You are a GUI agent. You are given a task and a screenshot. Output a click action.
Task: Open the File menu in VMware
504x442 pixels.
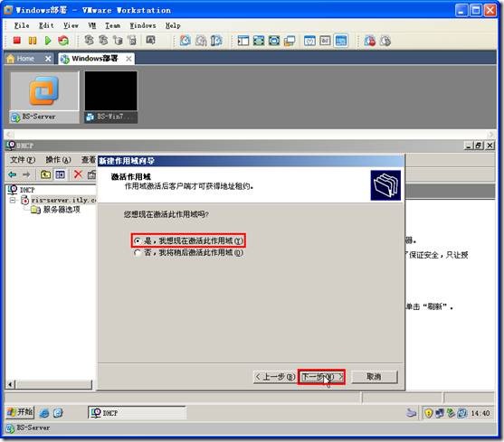pos(22,25)
